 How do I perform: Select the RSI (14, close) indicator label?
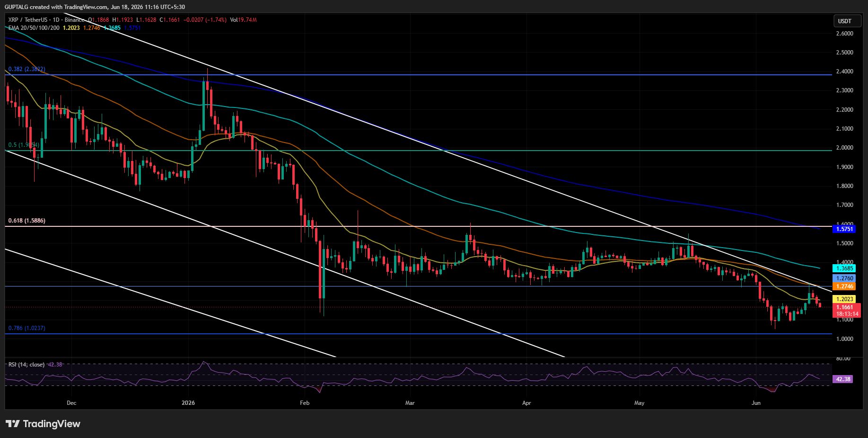[x=26, y=365]
